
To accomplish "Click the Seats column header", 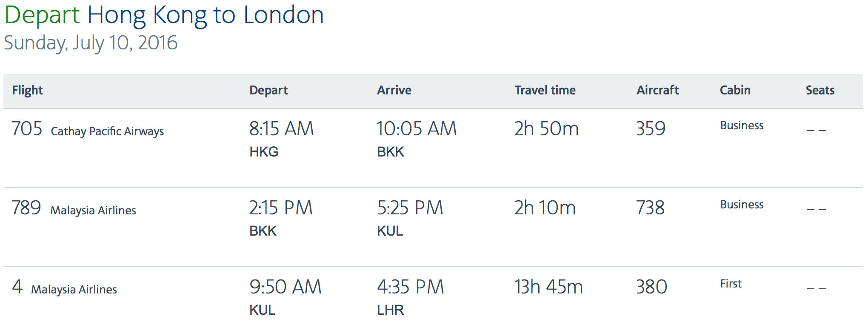I will [820, 90].
